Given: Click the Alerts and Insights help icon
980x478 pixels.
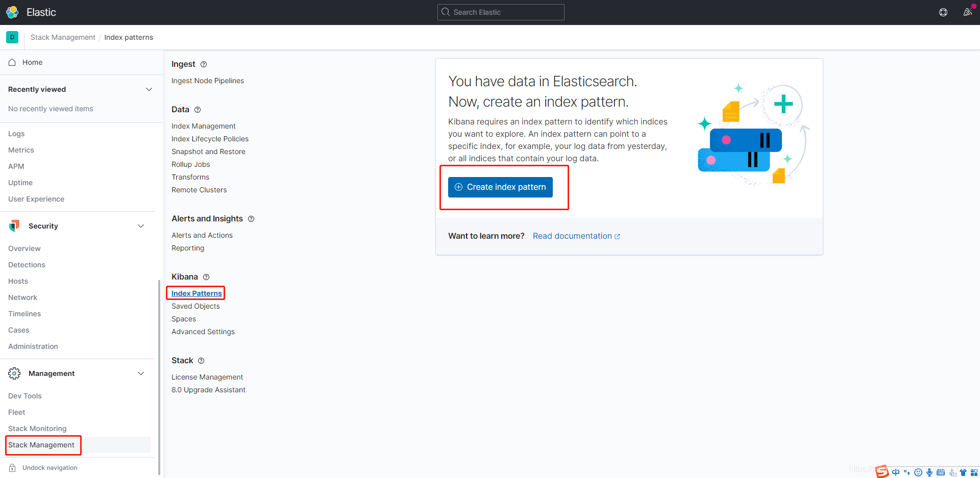Looking at the screenshot, I should pos(251,219).
